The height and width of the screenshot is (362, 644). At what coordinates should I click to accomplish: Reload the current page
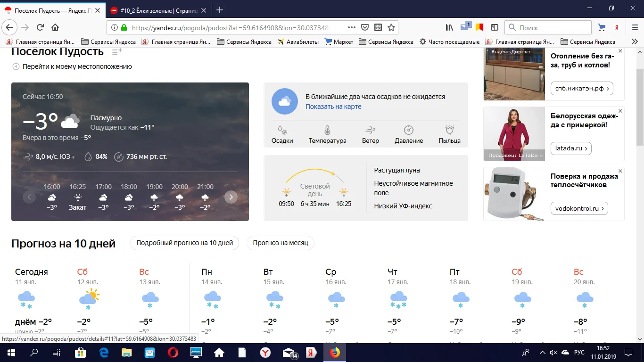(40, 27)
